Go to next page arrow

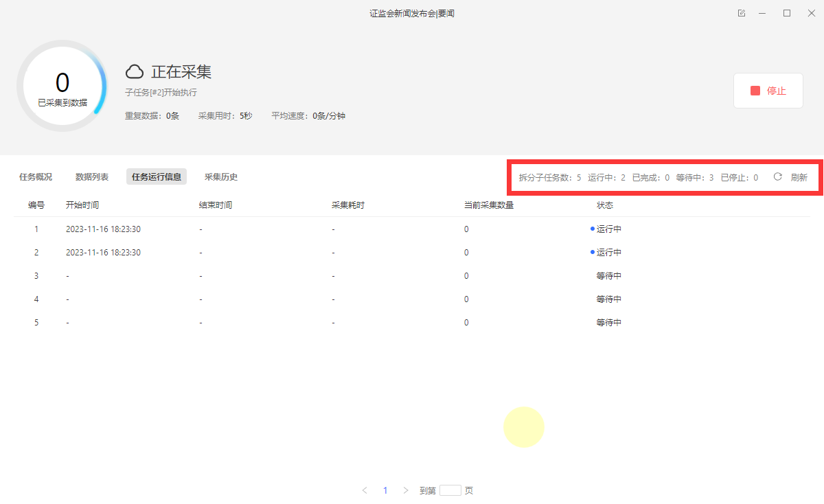tap(406, 490)
